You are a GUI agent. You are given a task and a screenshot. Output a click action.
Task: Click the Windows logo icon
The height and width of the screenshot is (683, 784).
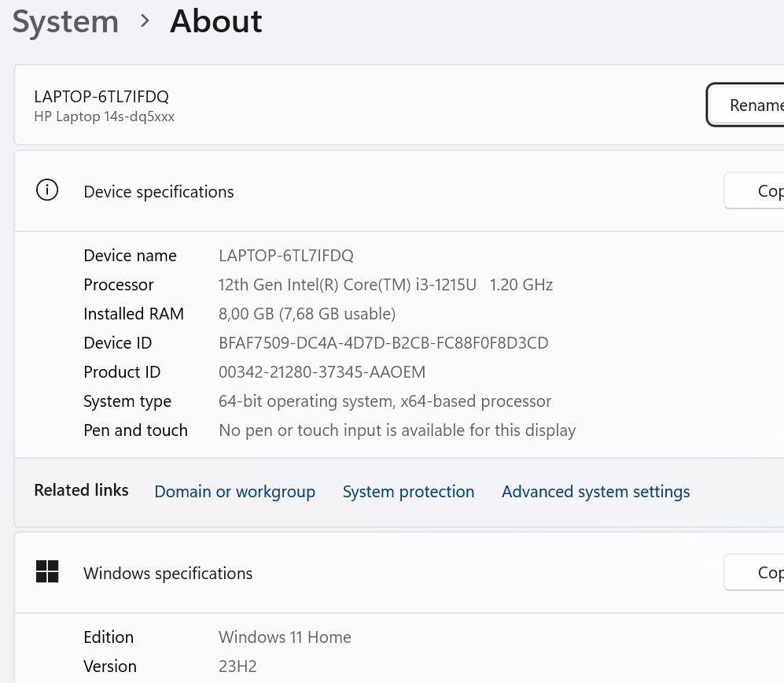tap(47, 572)
